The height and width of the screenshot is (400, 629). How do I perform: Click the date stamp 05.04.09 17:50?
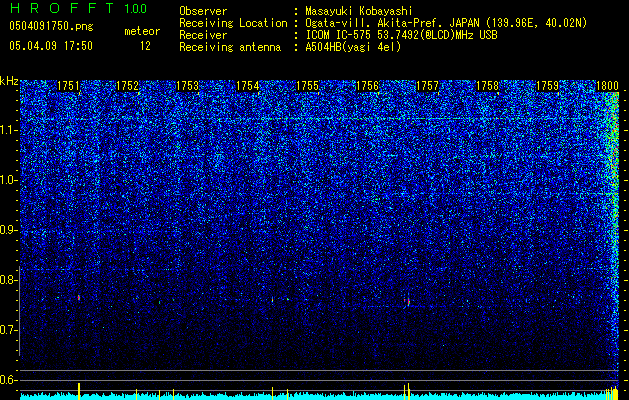pyautogui.click(x=51, y=46)
